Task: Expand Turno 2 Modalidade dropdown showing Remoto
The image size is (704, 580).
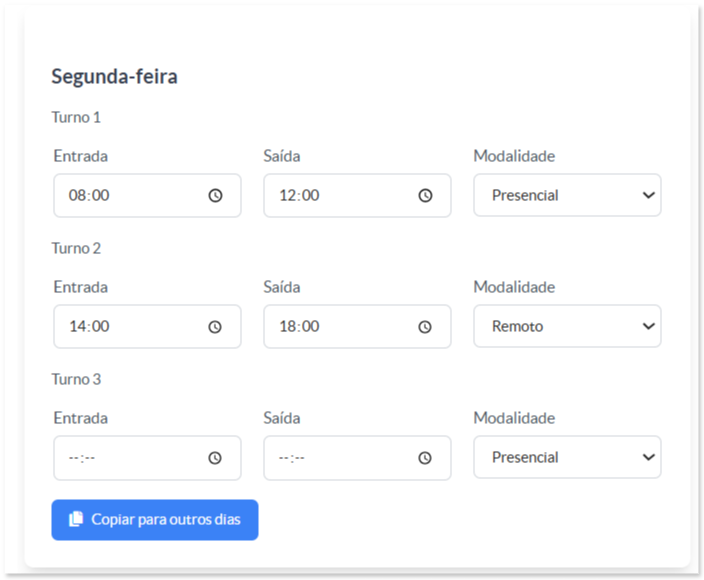Action: click(x=567, y=326)
